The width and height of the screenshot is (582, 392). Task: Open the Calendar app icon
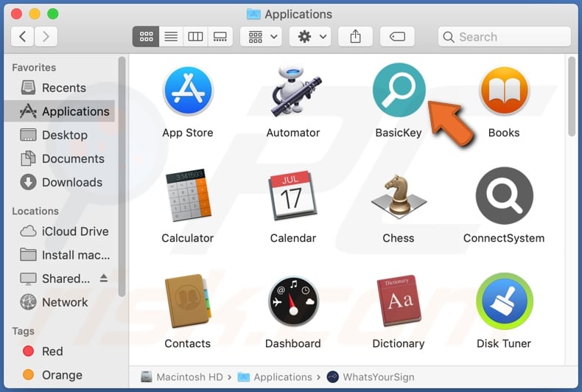pos(293,195)
